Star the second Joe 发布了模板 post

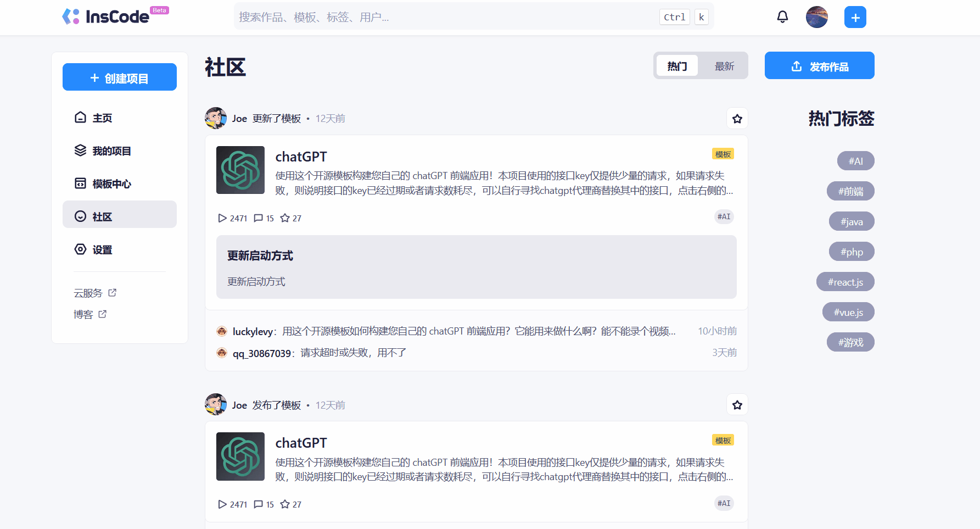(x=737, y=405)
